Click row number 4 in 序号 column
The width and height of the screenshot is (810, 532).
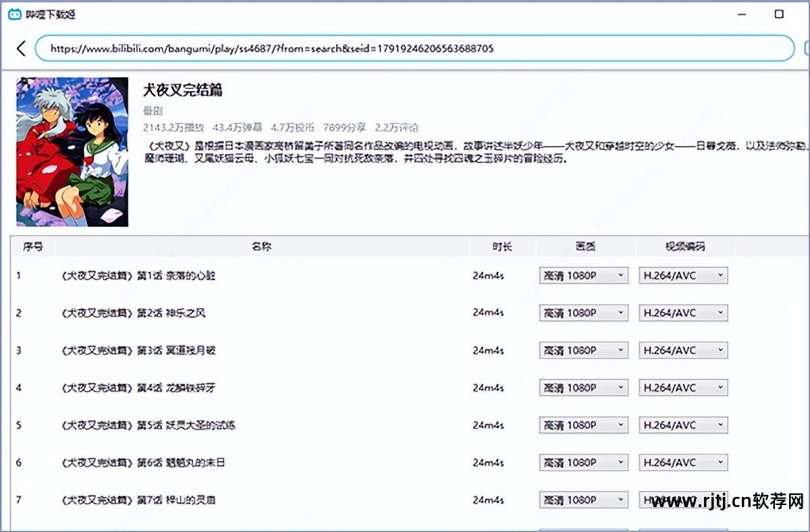click(19, 388)
